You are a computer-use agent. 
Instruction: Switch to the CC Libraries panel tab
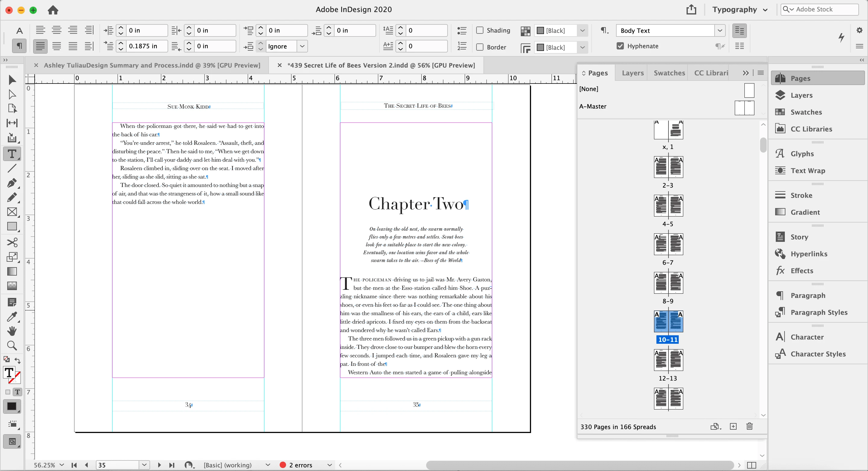(711, 73)
